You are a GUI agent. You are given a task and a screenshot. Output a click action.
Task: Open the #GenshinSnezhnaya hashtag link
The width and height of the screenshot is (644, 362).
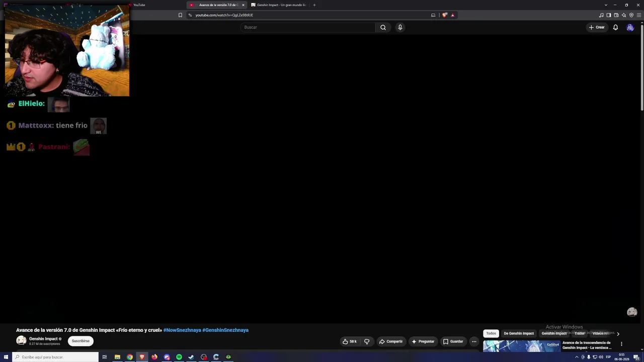click(x=225, y=330)
